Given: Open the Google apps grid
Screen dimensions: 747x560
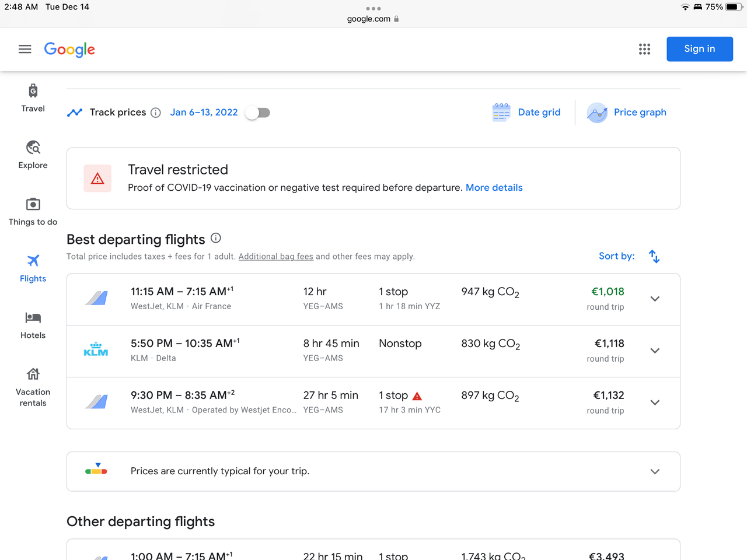Looking at the screenshot, I should pyautogui.click(x=644, y=50).
